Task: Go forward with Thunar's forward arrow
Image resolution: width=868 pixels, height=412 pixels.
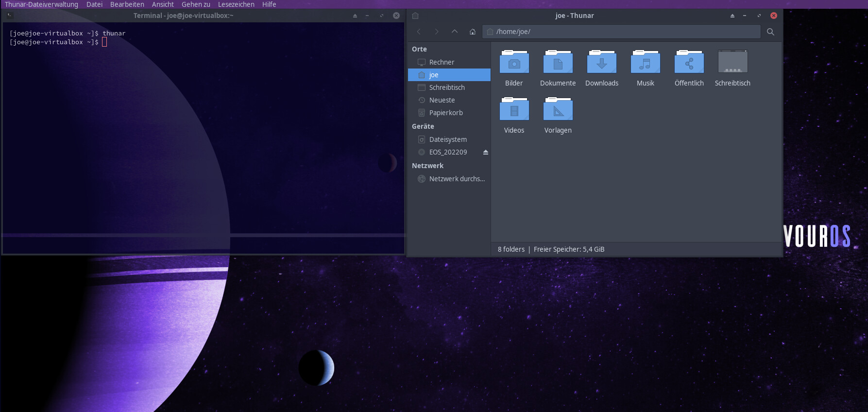Action: [x=437, y=32]
